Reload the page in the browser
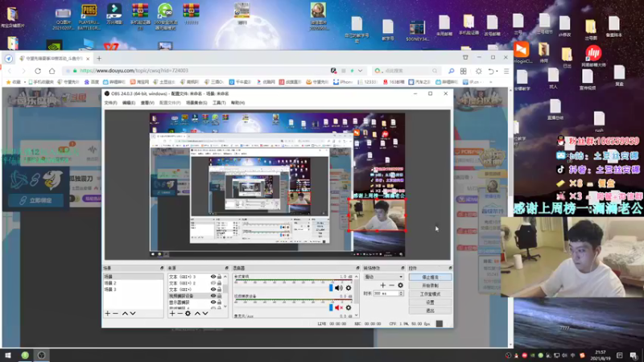Viewport: 644px width, 362px height. pyautogui.click(x=38, y=71)
